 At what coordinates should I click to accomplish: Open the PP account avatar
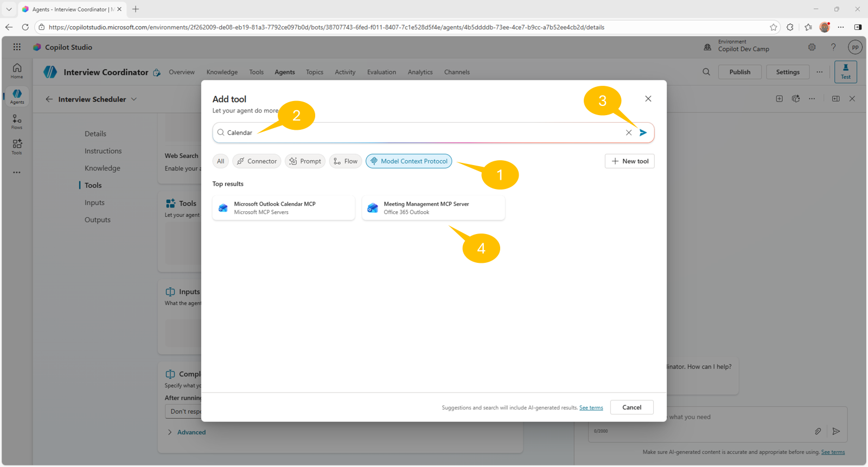point(855,47)
